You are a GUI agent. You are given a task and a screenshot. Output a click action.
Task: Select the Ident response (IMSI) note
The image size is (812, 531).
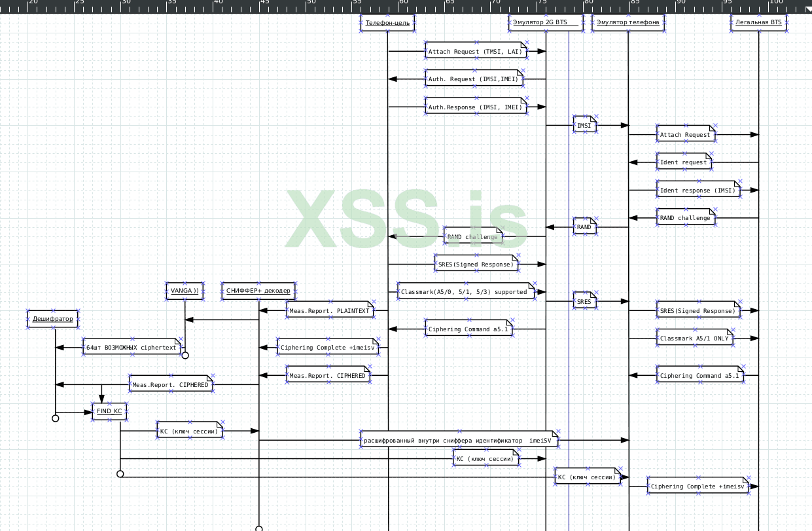[x=698, y=190]
